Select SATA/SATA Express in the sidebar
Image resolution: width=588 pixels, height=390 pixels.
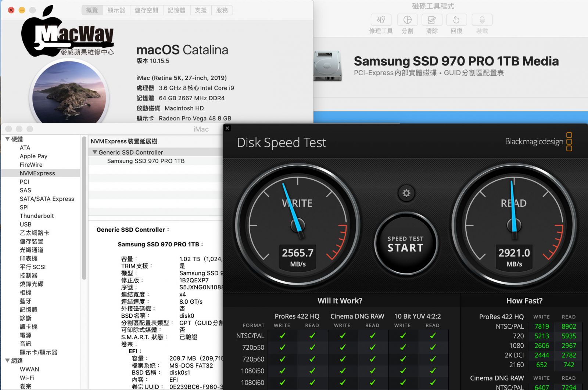[x=47, y=199]
